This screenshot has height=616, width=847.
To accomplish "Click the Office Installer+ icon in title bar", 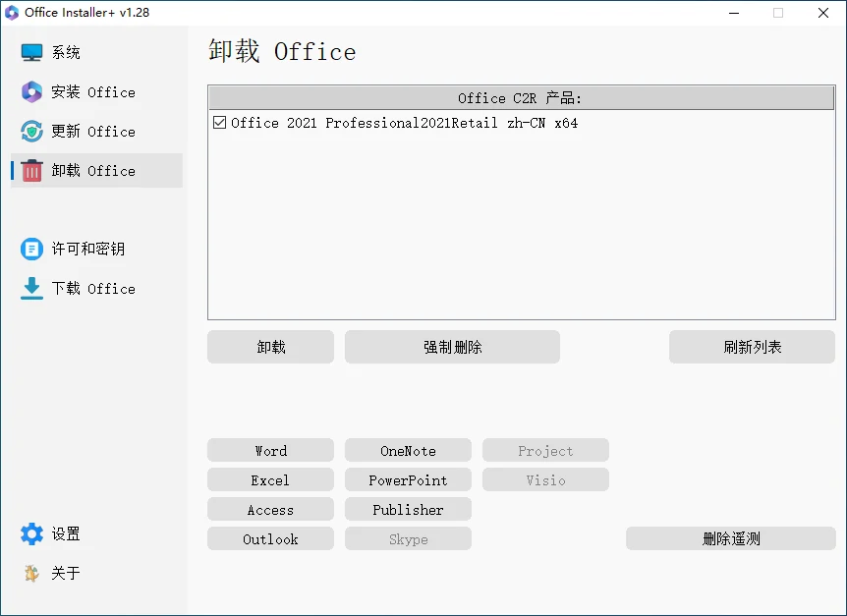I will (x=12, y=13).
